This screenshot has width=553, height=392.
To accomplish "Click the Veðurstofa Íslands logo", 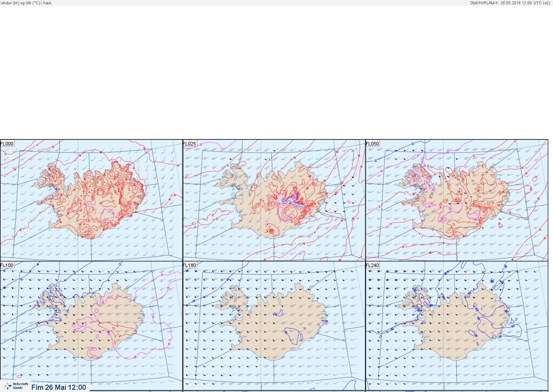I will [16, 386].
